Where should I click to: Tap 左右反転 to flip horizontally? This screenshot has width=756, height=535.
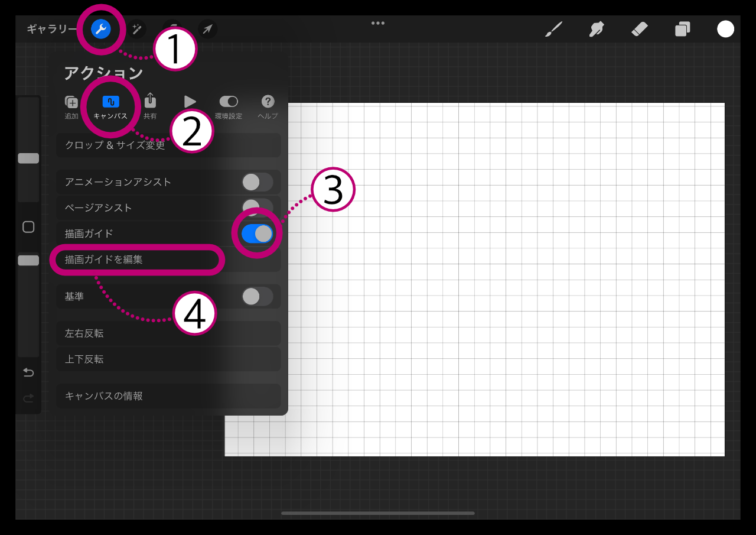tap(168, 333)
